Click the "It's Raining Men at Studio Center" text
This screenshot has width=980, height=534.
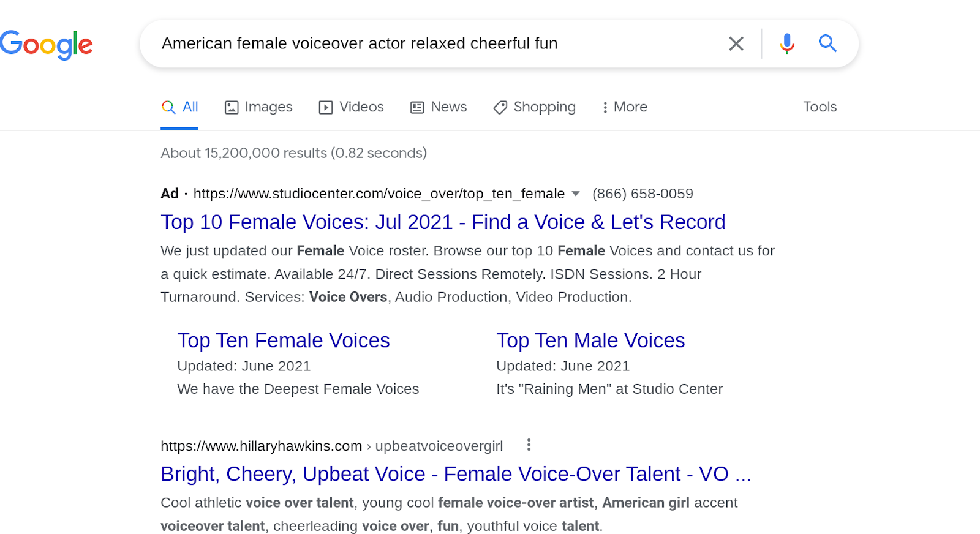click(x=609, y=389)
